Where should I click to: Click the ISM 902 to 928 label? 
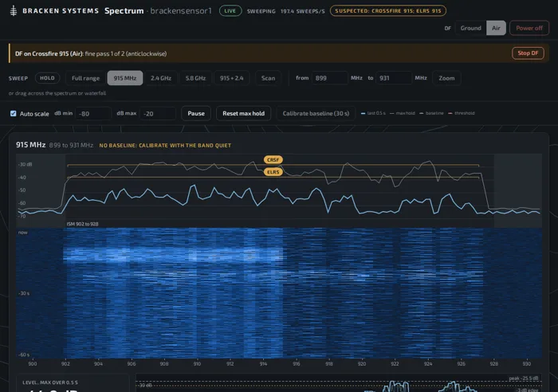(x=82, y=224)
